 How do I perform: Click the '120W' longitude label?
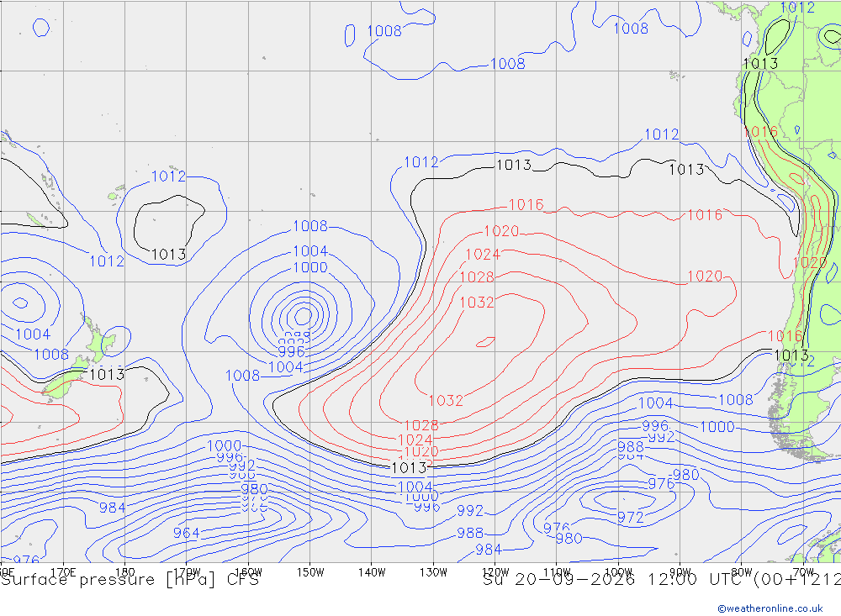[x=495, y=572]
